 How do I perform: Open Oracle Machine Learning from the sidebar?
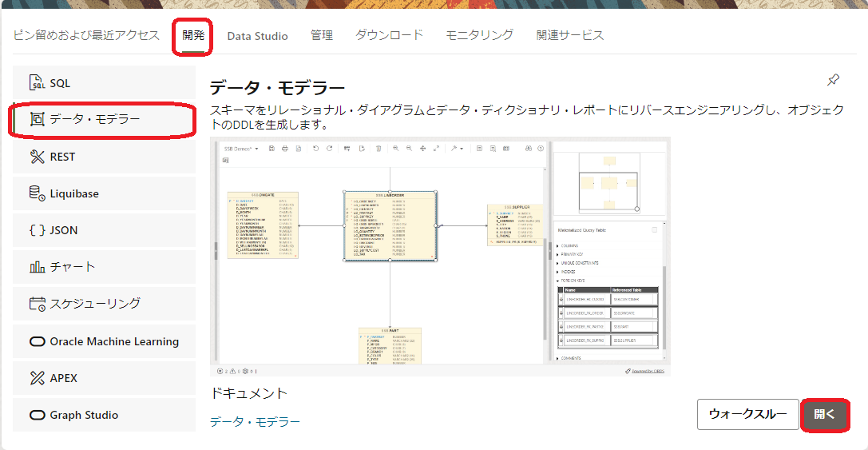pyautogui.click(x=113, y=341)
